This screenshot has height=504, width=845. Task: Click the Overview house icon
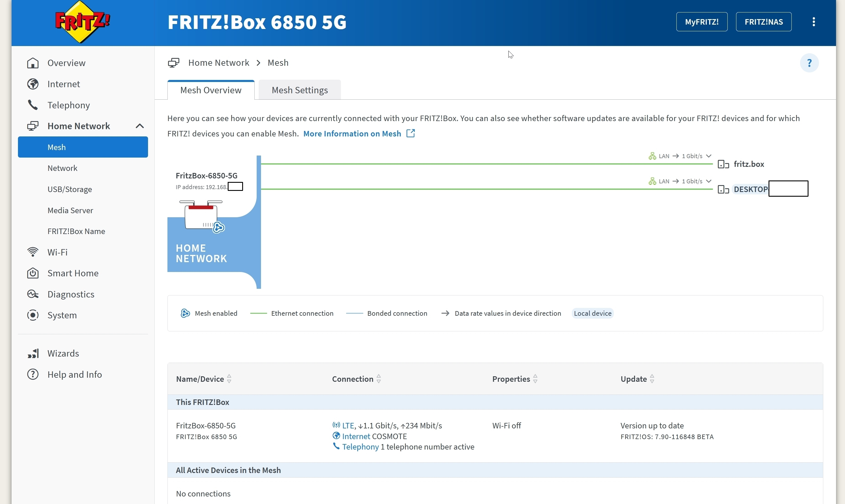[x=33, y=63]
